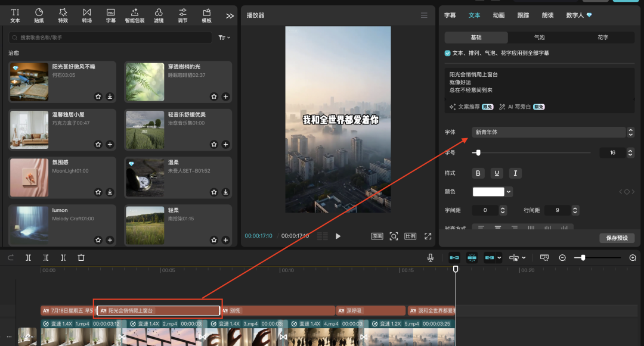This screenshot has width=644, height=346.
Task: Select the 特效 (Effects) panel icon
Action: point(63,15)
